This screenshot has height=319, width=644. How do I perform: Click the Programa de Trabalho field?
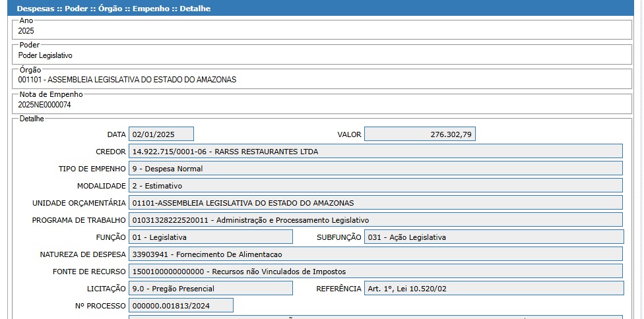pos(375,220)
